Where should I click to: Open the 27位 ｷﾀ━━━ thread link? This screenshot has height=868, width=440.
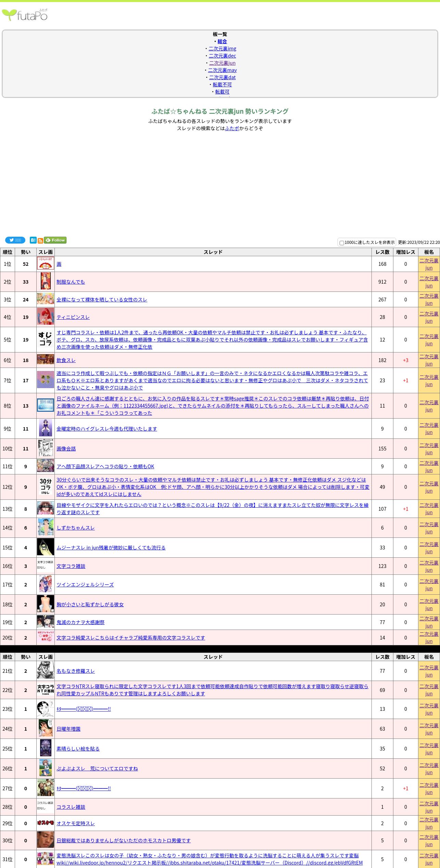(84, 789)
